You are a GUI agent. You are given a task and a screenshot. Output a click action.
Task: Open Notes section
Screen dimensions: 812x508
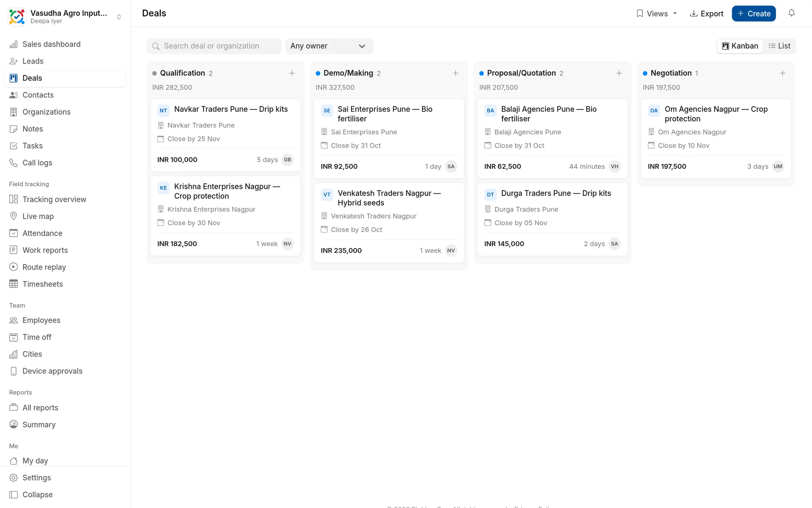coord(65,129)
